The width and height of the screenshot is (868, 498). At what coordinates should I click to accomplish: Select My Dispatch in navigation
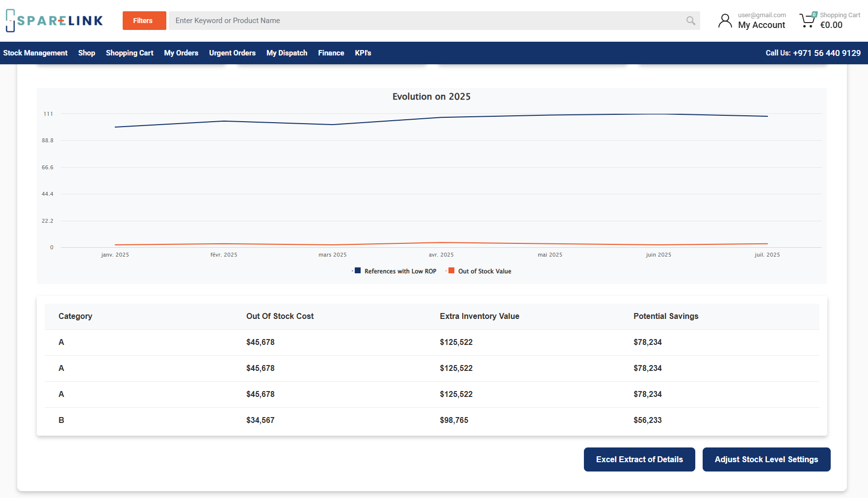pos(287,53)
